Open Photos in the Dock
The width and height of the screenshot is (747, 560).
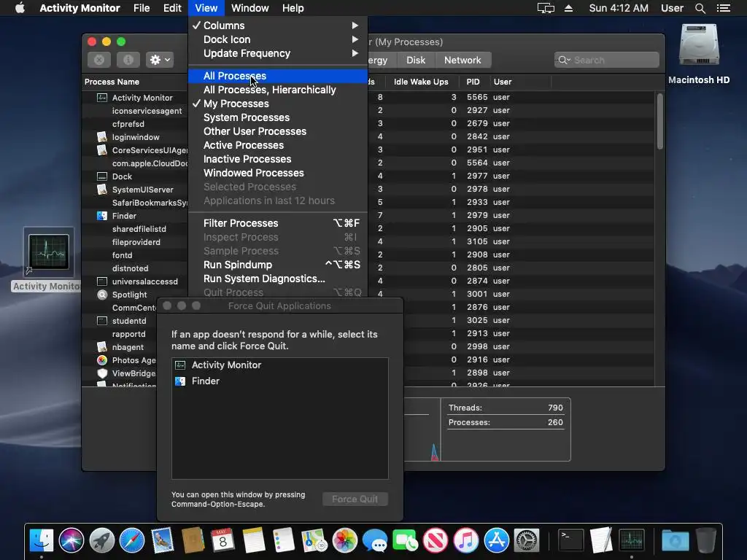pyautogui.click(x=344, y=540)
